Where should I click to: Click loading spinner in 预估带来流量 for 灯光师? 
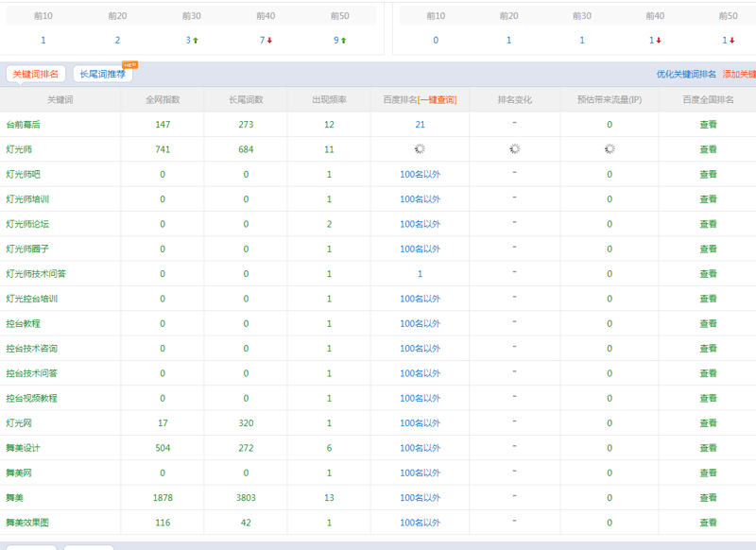(610, 149)
